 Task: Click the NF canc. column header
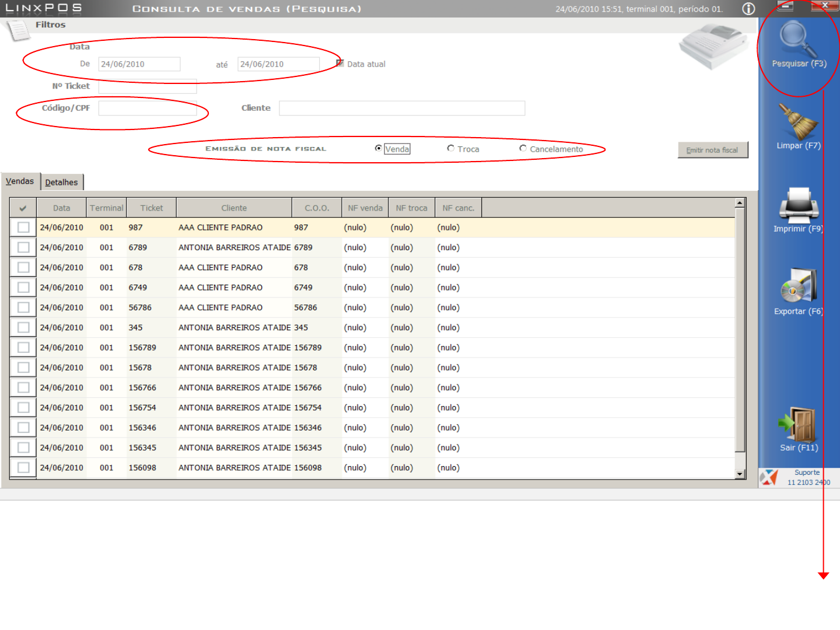(459, 208)
